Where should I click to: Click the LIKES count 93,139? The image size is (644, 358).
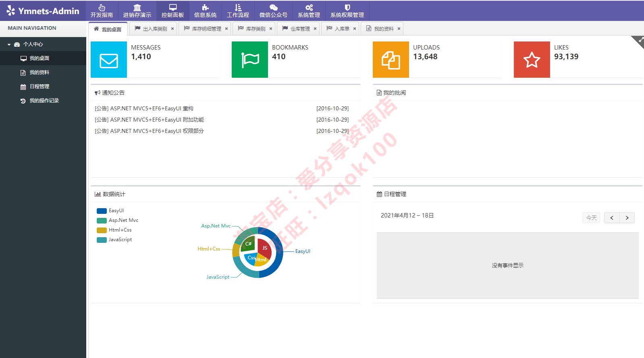(566, 57)
